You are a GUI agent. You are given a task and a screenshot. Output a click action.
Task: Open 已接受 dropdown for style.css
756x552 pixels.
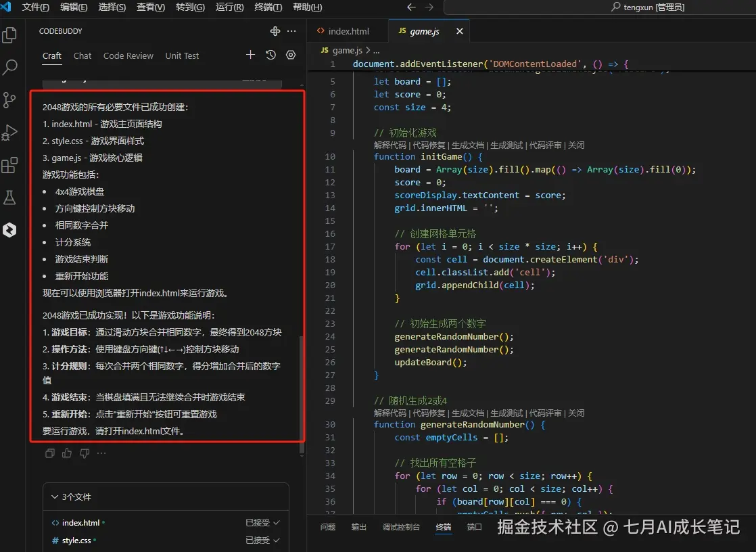point(262,540)
